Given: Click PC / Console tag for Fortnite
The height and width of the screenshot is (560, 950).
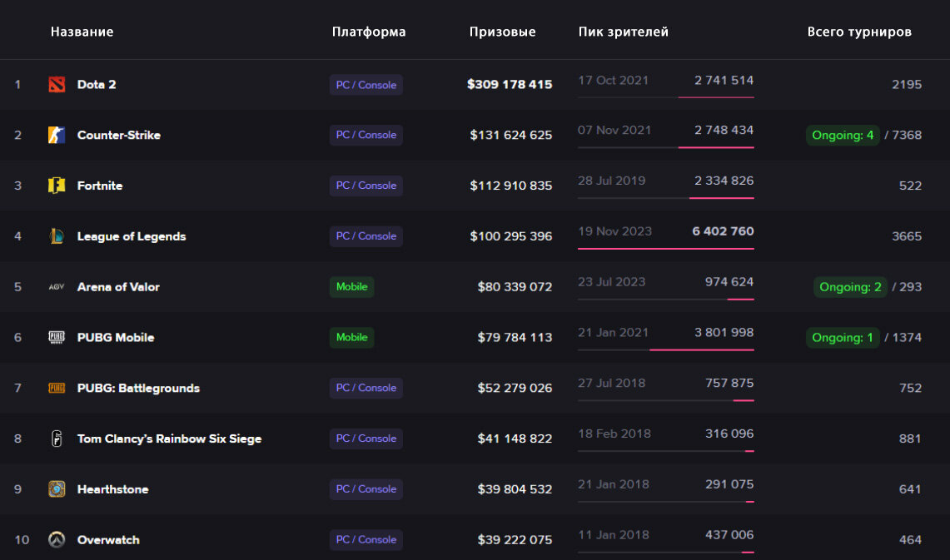Looking at the screenshot, I should [366, 186].
